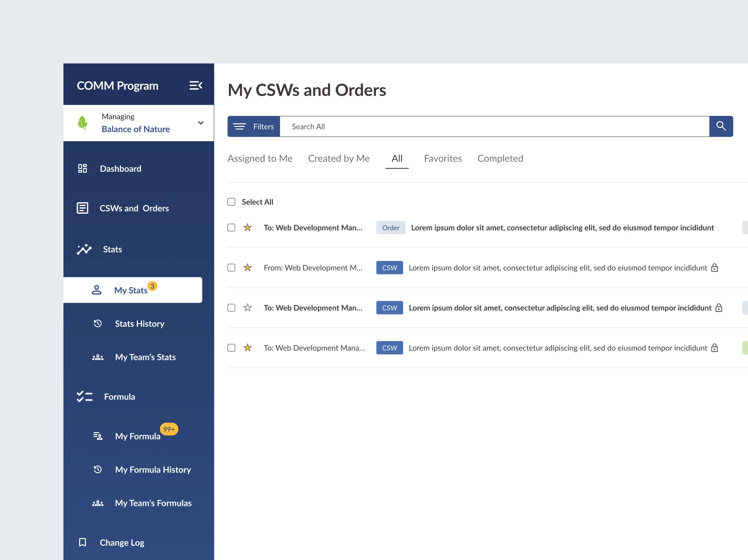
Task: Open My Formula History link
Action: click(153, 470)
